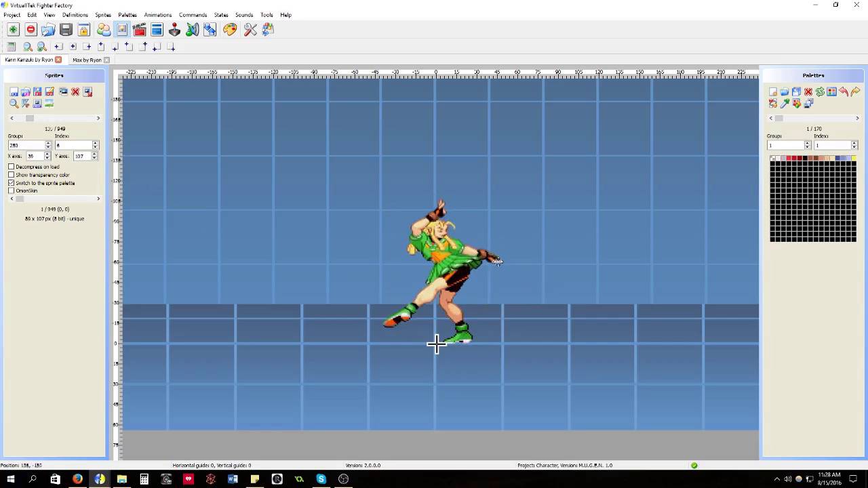Enable Decompress on load checkbox
868x488 pixels.
tap(12, 167)
